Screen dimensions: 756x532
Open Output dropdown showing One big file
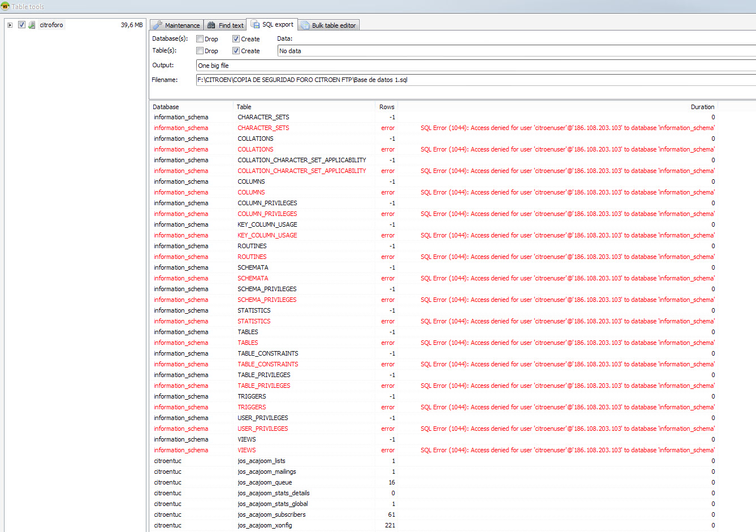pos(475,66)
